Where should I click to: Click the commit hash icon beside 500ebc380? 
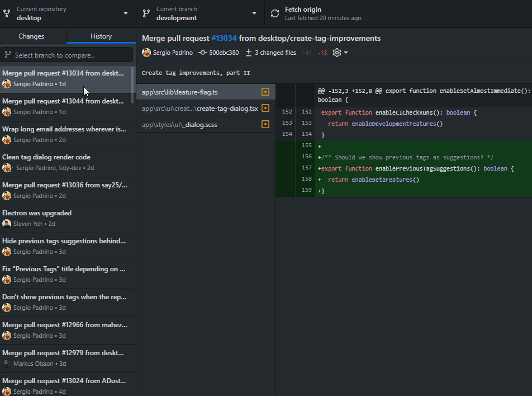click(x=202, y=53)
